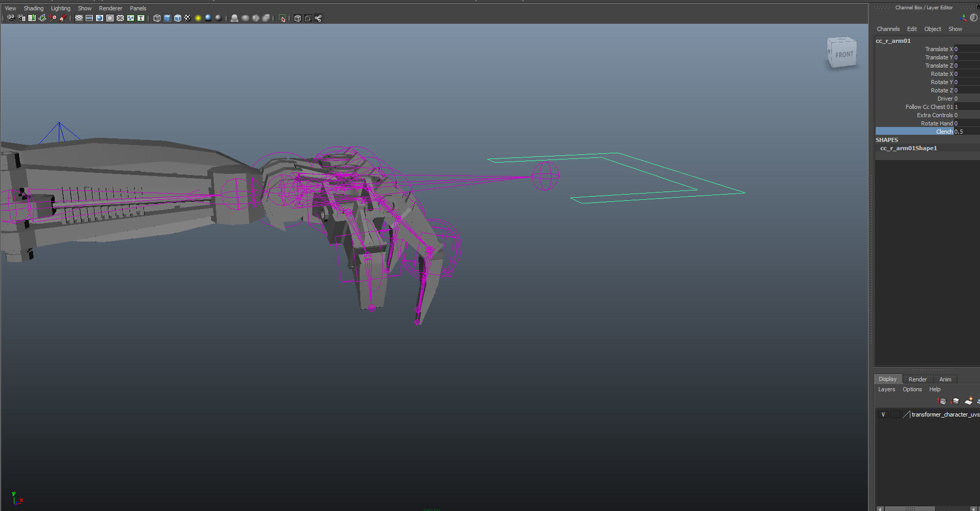This screenshot has height=511, width=980.
Task: Click the Translate Y value field
Action: click(x=967, y=57)
